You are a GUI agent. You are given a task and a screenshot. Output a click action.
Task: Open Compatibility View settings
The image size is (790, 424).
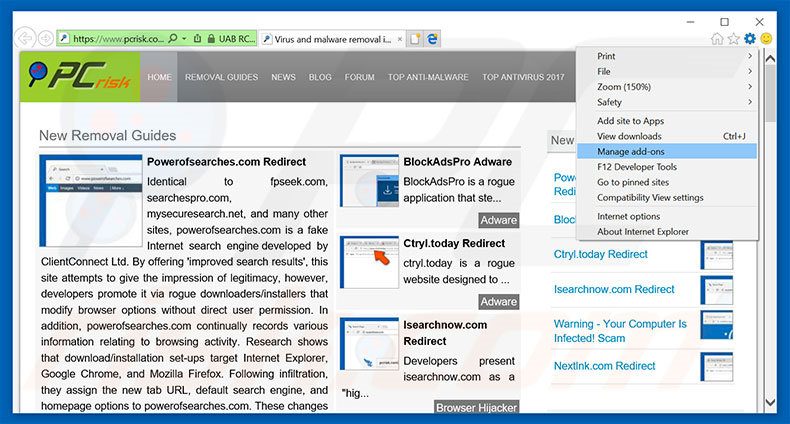point(667,197)
